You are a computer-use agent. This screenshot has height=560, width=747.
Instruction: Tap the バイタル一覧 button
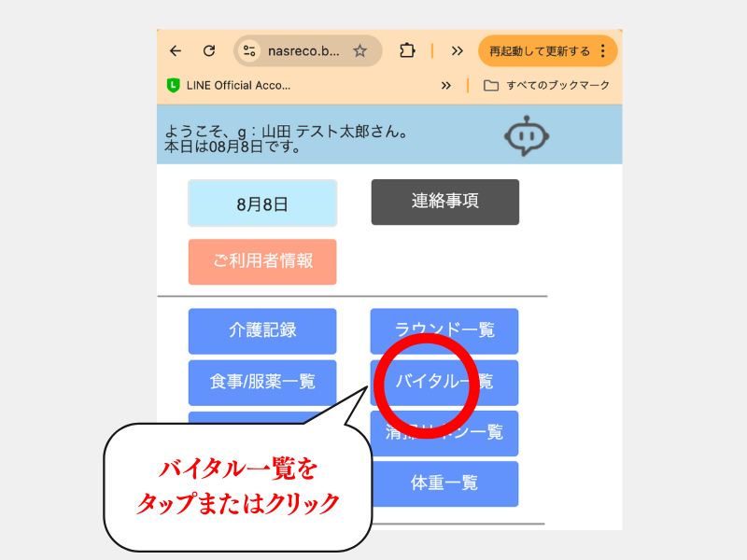click(444, 382)
